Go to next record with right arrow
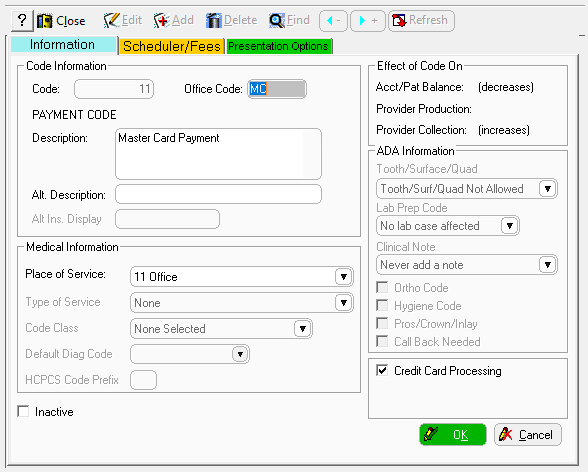This screenshot has height=472, width=588. [368, 21]
